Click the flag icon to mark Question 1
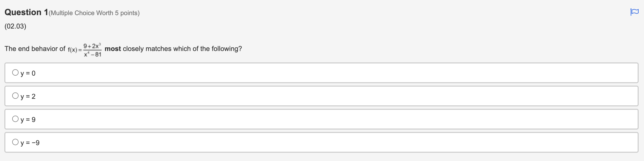644x161 pixels. 634,12
